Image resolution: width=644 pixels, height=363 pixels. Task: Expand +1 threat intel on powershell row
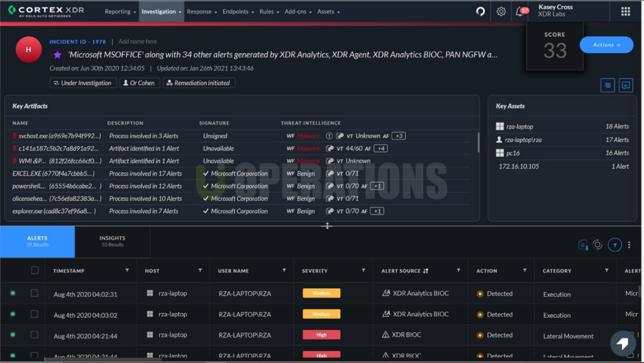377,186
